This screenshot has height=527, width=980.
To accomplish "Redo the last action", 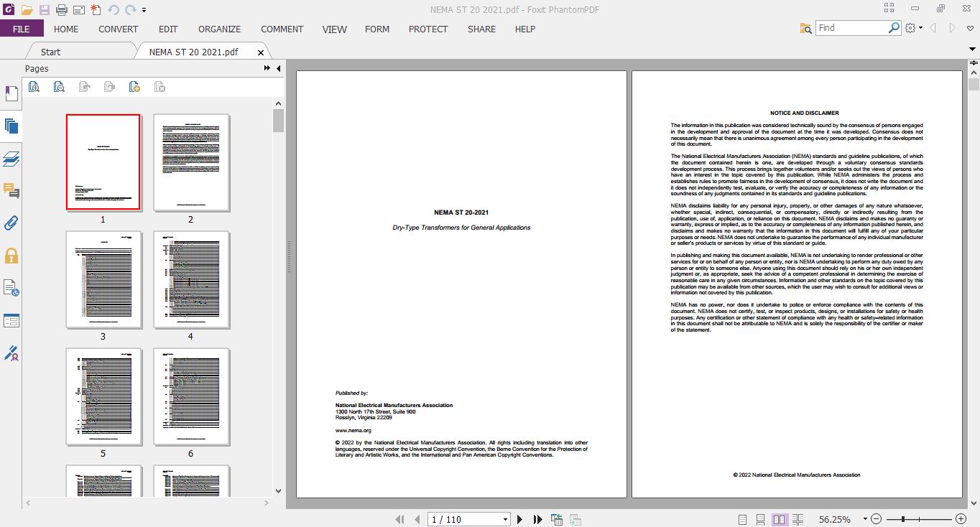I will tap(130, 10).
